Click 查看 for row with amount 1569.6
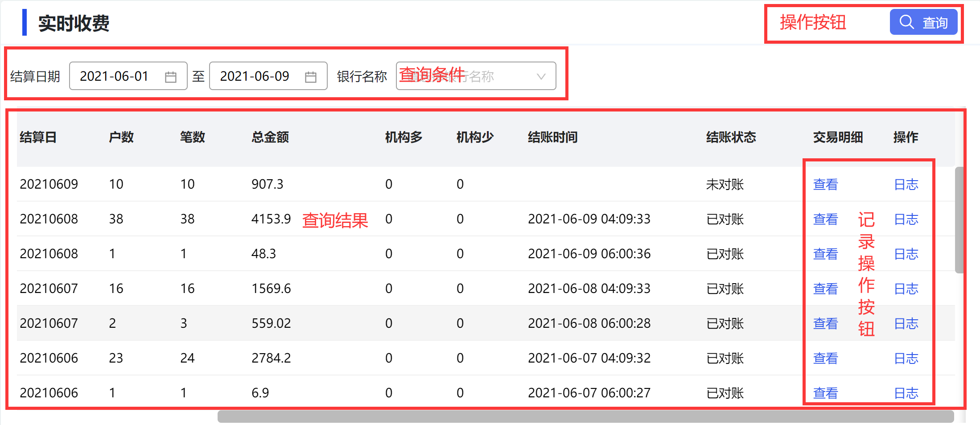This screenshot has height=425, width=980. pos(825,289)
